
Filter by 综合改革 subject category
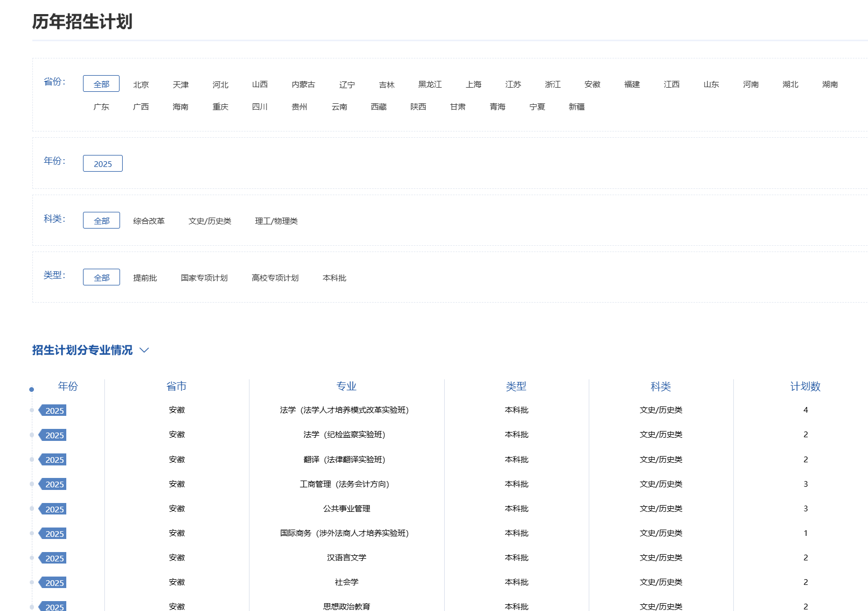click(149, 221)
